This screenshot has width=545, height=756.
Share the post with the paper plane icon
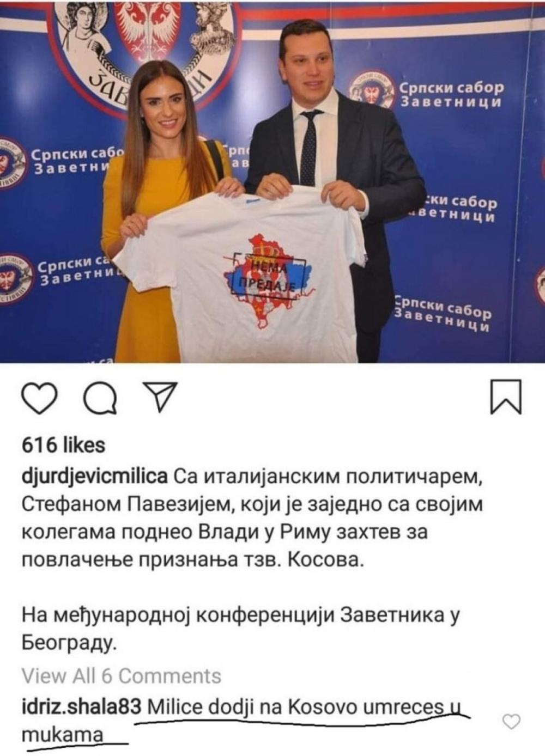click(159, 397)
